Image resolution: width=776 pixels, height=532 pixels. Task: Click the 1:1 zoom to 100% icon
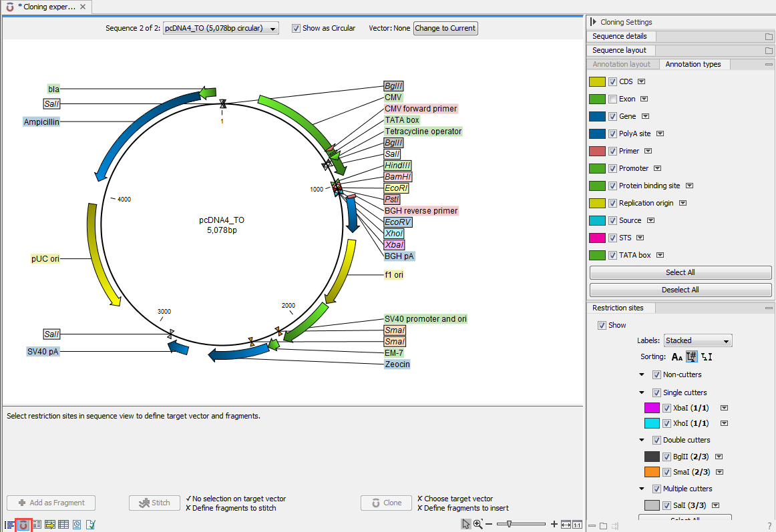click(x=577, y=525)
